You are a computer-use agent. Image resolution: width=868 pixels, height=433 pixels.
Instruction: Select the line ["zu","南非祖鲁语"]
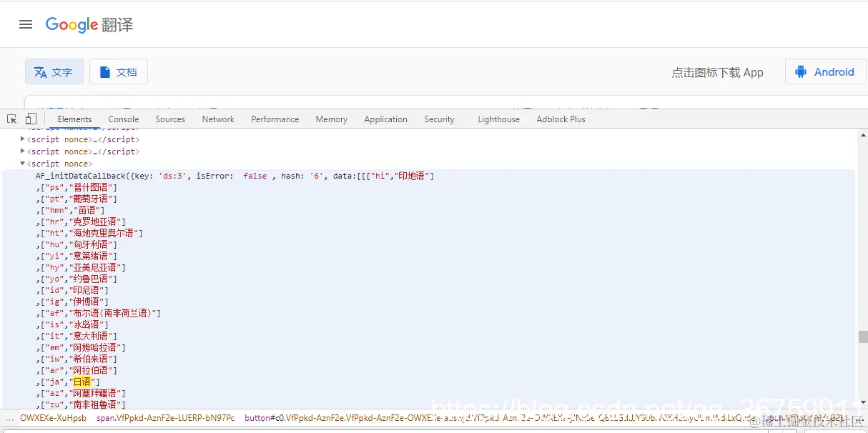pos(81,404)
